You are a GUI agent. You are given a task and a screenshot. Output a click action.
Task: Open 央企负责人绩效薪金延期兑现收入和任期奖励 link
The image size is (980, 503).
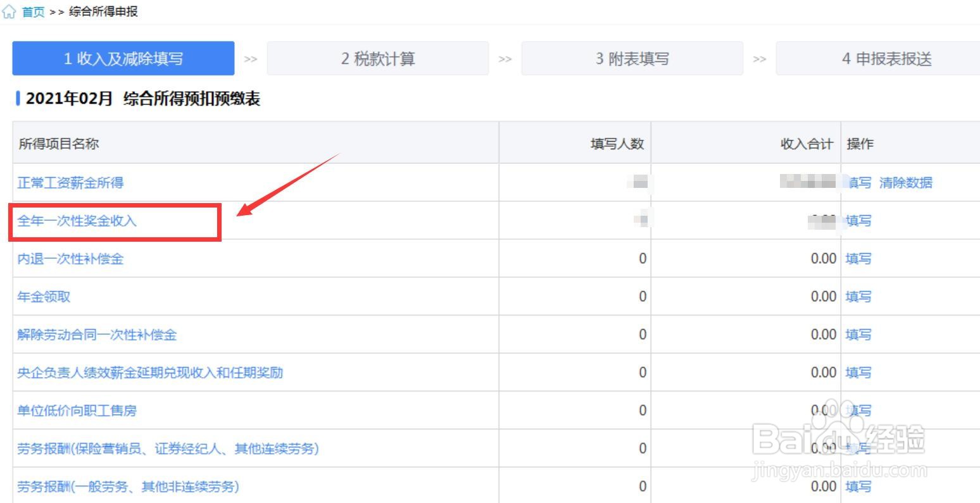pos(150,373)
